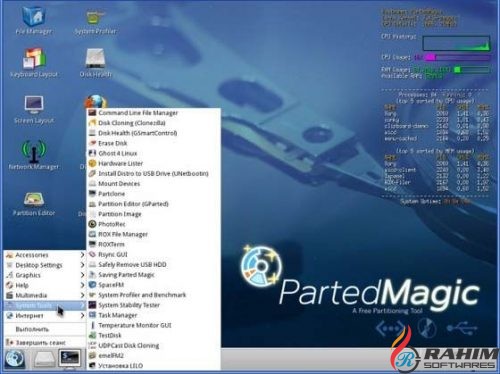Launch Firefox from the desktop icon

pos(96,101)
